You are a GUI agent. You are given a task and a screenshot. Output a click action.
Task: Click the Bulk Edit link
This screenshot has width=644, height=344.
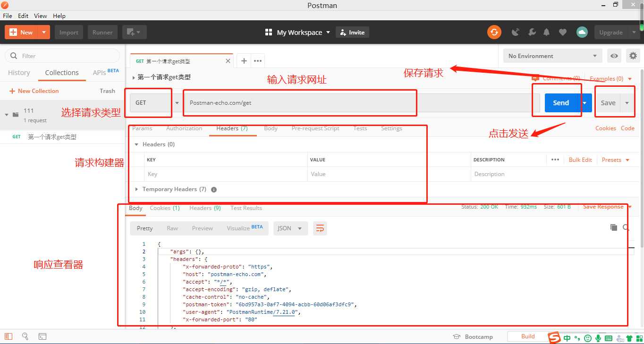[x=580, y=159]
